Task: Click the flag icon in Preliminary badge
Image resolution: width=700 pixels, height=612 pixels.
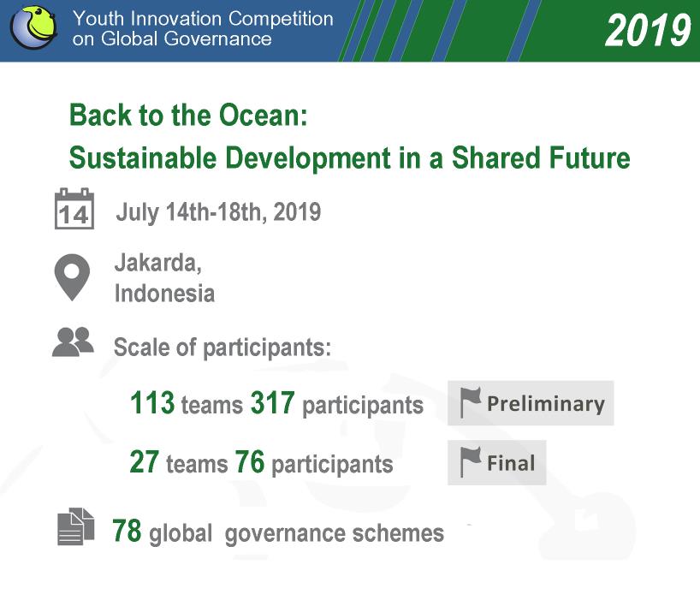Action: tap(470, 402)
